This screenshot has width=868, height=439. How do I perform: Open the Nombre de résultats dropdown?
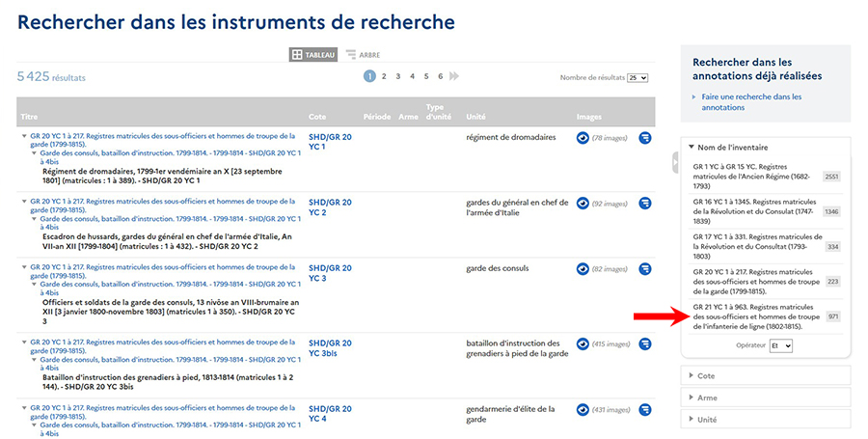(x=637, y=77)
